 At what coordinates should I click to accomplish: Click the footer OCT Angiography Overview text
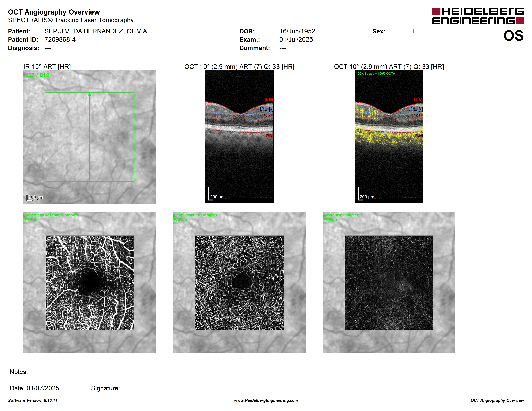click(x=497, y=400)
